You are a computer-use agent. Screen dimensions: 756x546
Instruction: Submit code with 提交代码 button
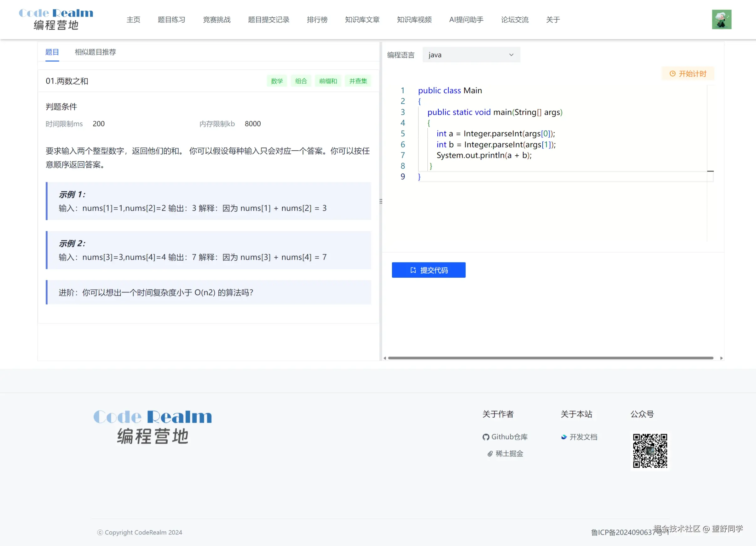(428, 270)
